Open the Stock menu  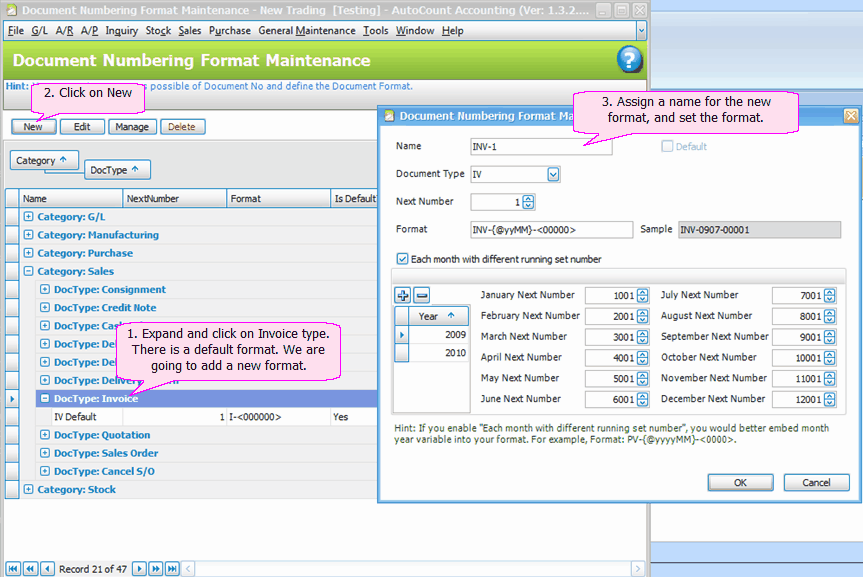tap(158, 31)
